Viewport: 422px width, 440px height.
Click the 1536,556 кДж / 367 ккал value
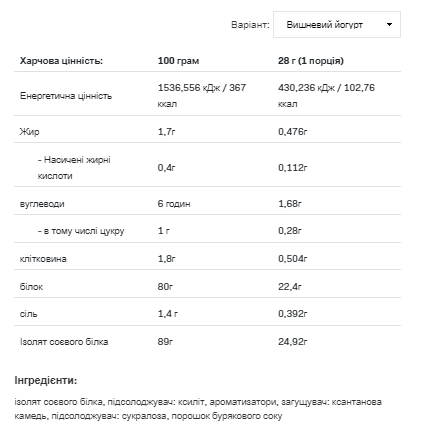202,96
